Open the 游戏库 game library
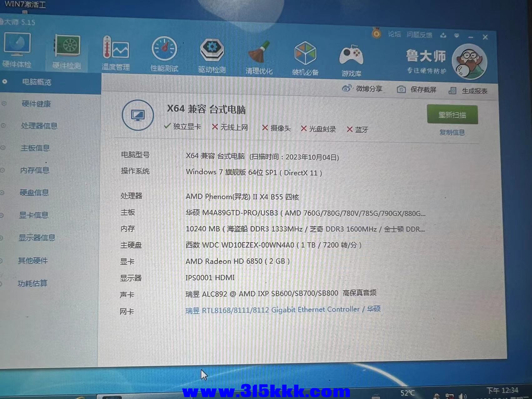The width and height of the screenshot is (532, 399). coord(351,61)
